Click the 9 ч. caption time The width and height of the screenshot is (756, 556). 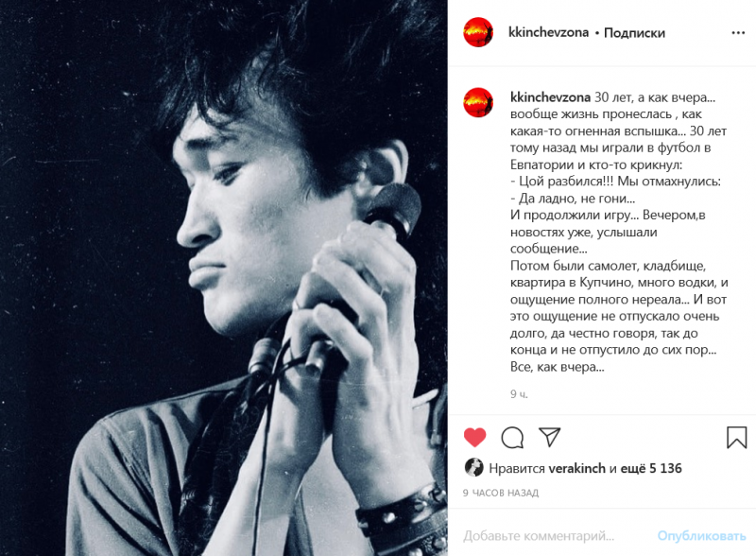pos(519,394)
